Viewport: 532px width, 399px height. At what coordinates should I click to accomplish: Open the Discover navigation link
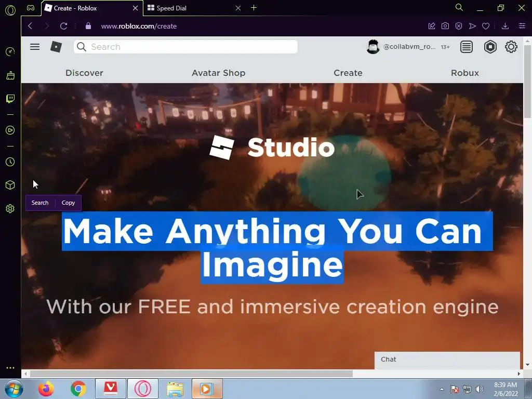tap(84, 73)
